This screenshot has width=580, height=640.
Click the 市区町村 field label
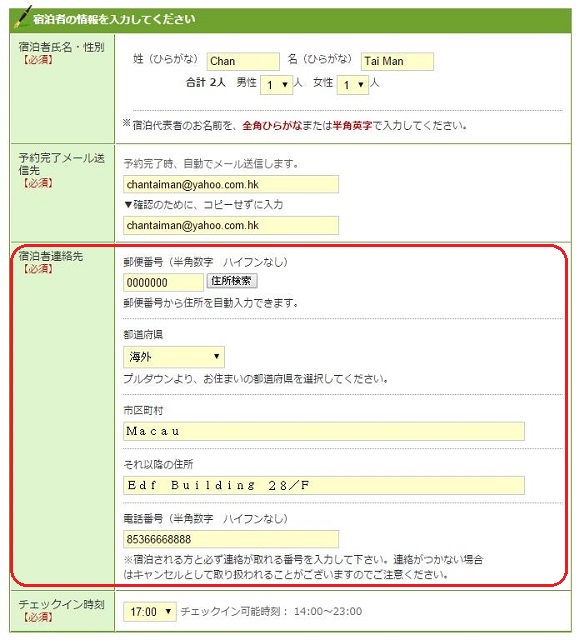tap(143, 410)
